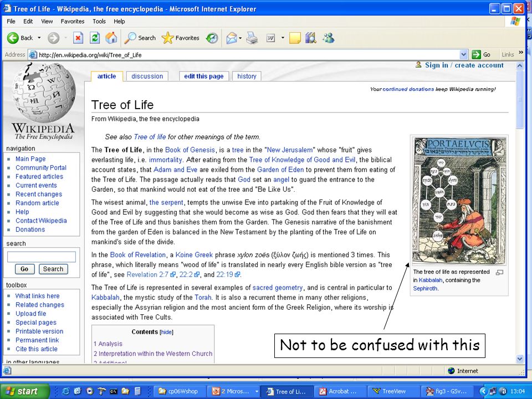Open the Edit menu
The height and width of the screenshot is (399, 532).
[x=28, y=21]
